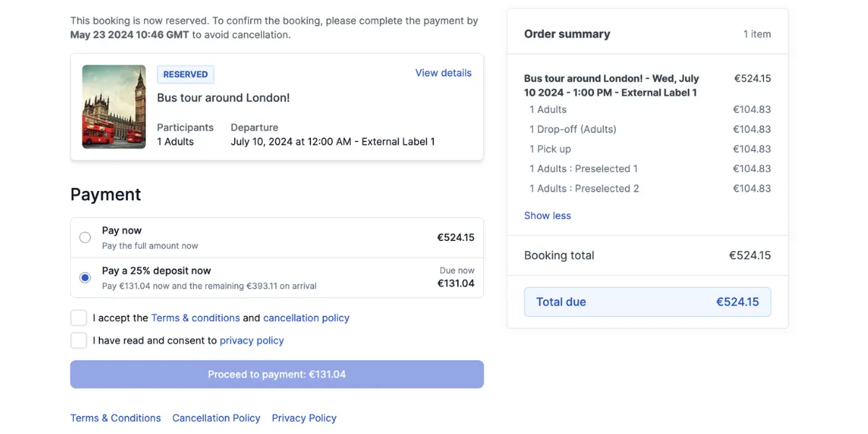
Task: Click the Booking total row
Action: (647, 255)
